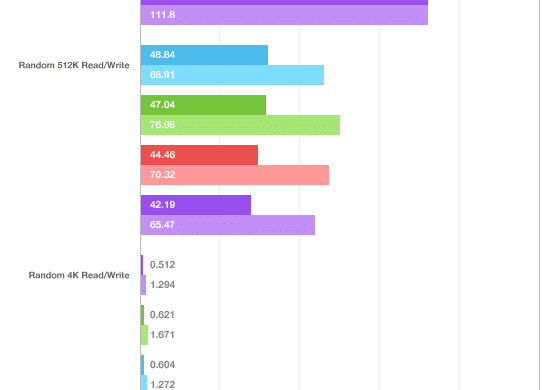Click the green 47.04 bar

tap(203, 105)
